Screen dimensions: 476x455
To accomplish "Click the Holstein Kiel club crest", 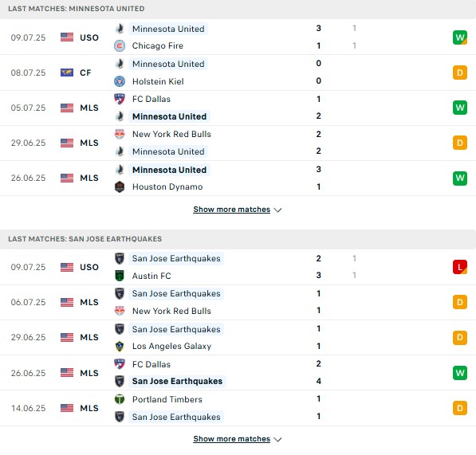I will pyautogui.click(x=120, y=81).
